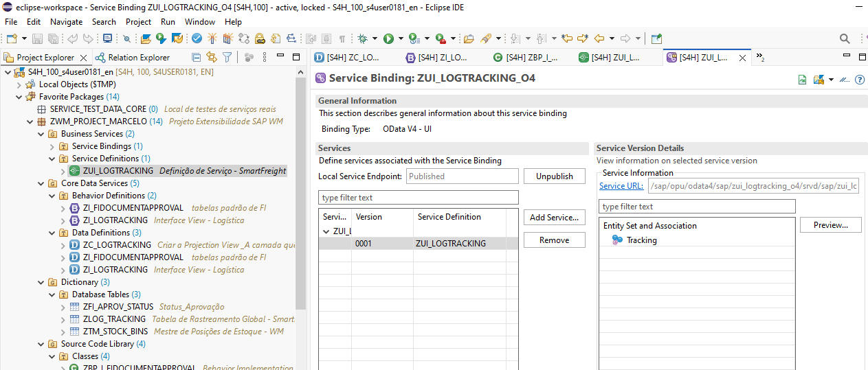The height and width of the screenshot is (370, 868).
Task: Click the Undo toolbar arrow
Action: [x=73, y=39]
